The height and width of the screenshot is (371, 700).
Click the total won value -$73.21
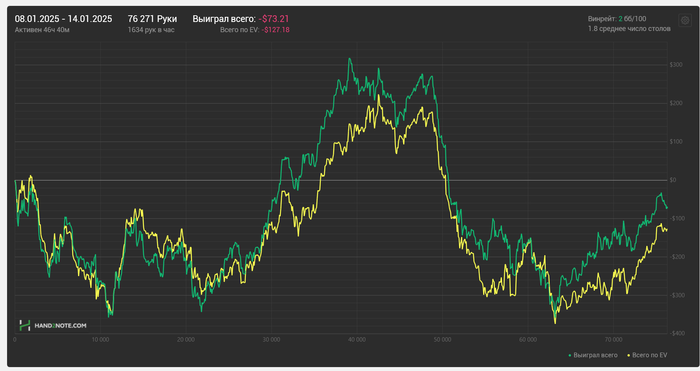pyautogui.click(x=274, y=19)
